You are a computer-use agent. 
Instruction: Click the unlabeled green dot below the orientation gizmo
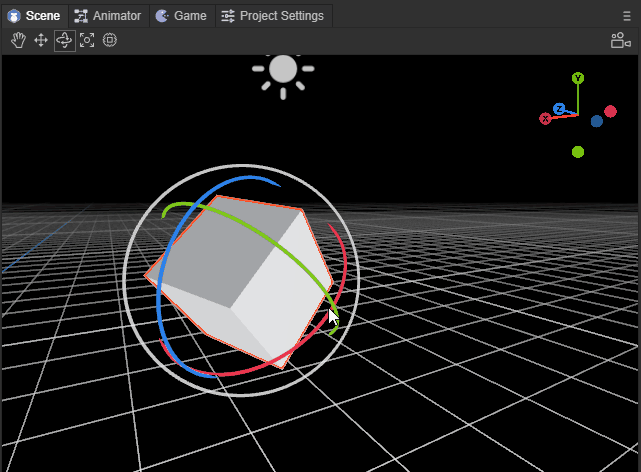578,152
